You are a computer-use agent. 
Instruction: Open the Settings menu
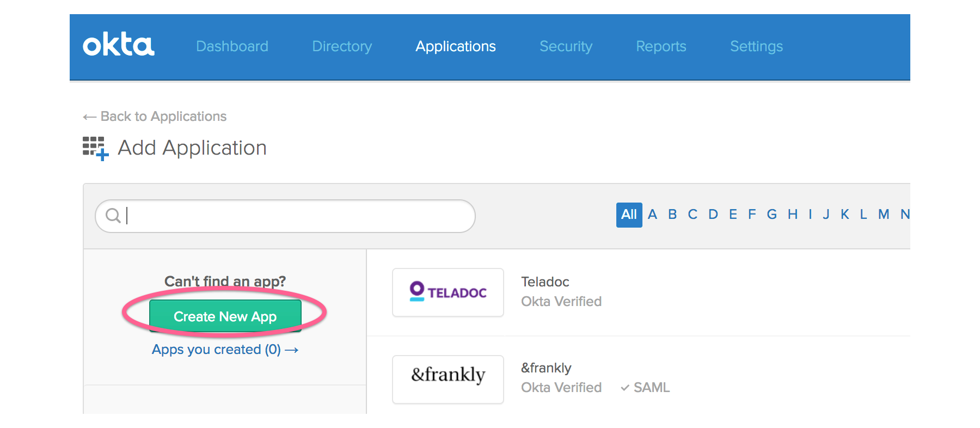pyautogui.click(x=756, y=46)
